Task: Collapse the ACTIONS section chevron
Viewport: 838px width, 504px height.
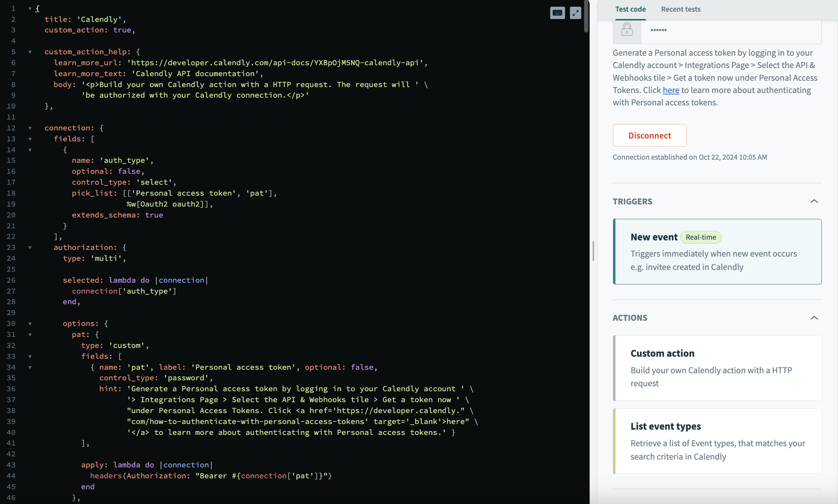Action: tap(814, 318)
